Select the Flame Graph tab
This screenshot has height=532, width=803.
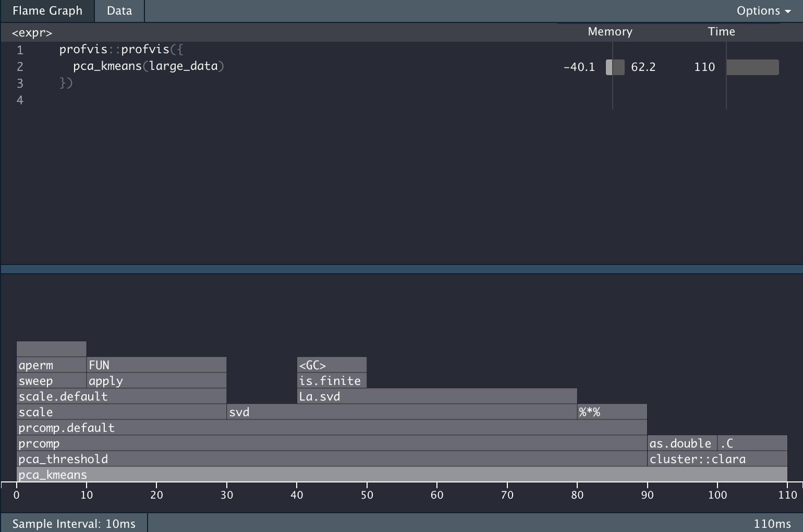(x=47, y=11)
